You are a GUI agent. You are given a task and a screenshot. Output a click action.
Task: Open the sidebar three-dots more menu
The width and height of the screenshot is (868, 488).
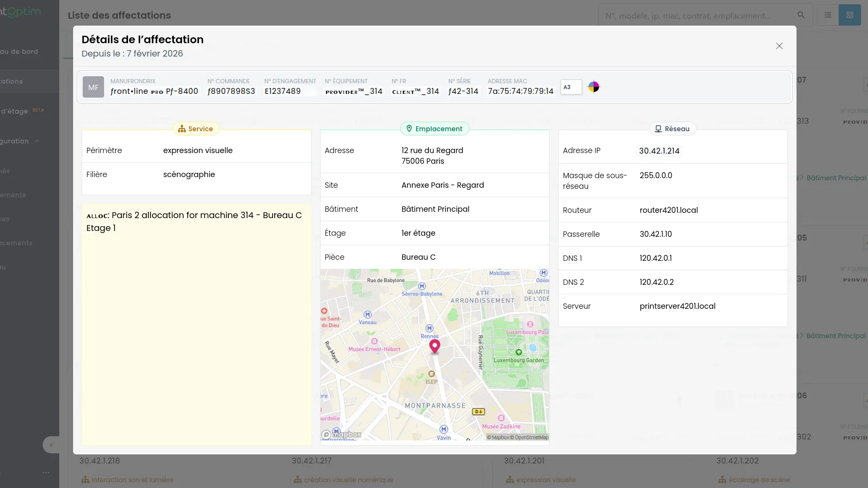click(46, 472)
